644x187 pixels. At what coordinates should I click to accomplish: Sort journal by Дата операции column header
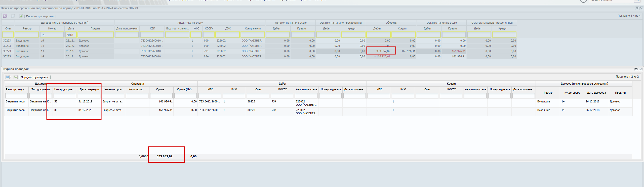89,89
